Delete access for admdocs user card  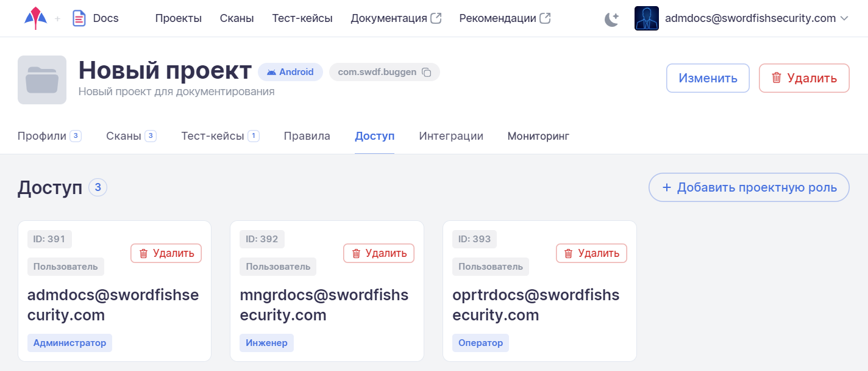pos(166,253)
